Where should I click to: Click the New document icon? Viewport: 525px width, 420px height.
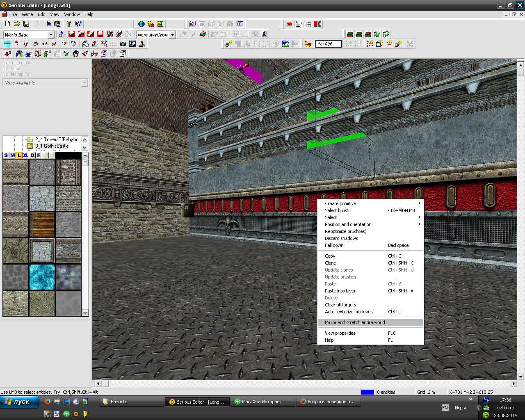coord(7,24)
